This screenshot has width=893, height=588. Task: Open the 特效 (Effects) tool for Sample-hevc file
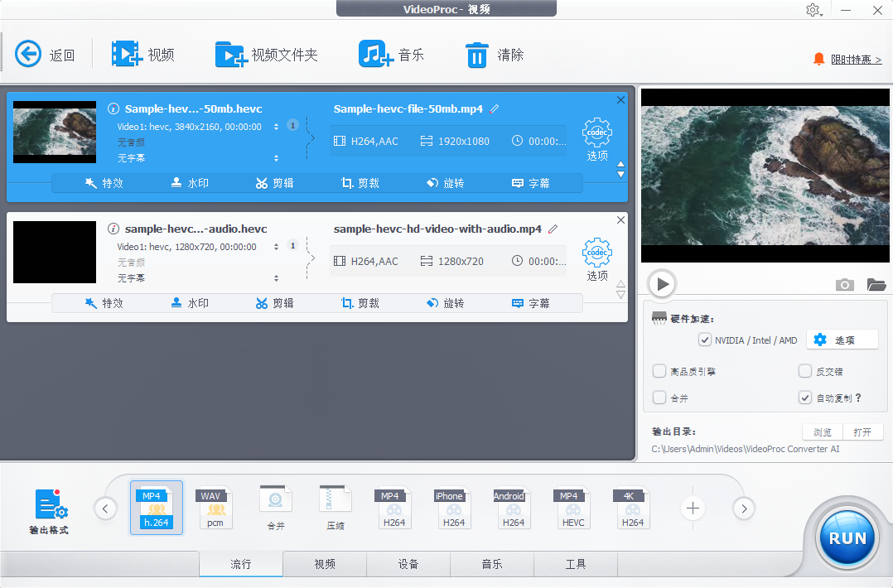(x=104, y=183)
